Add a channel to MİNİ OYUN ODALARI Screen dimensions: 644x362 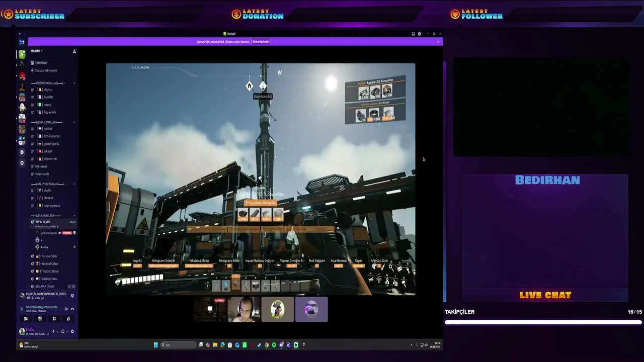click(74, 184)
